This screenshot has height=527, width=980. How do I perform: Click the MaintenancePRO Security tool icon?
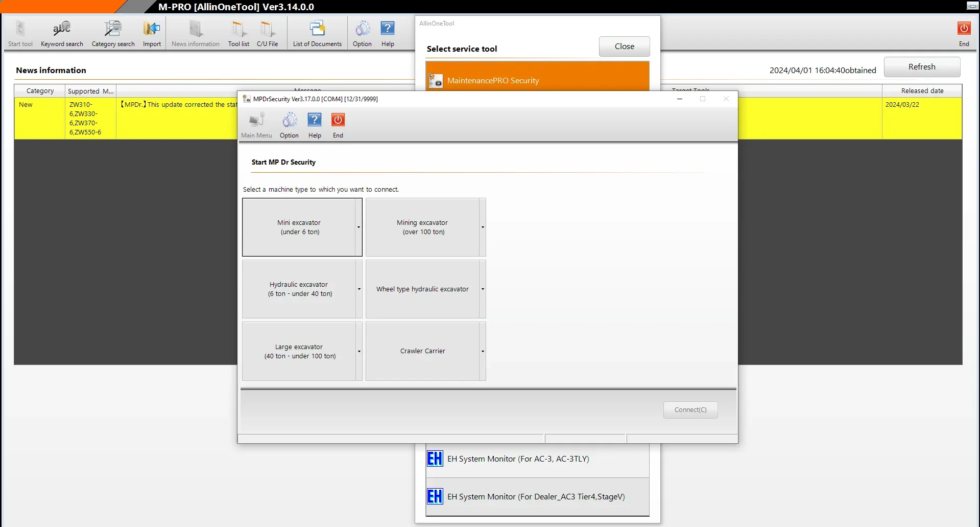[436, 81]
